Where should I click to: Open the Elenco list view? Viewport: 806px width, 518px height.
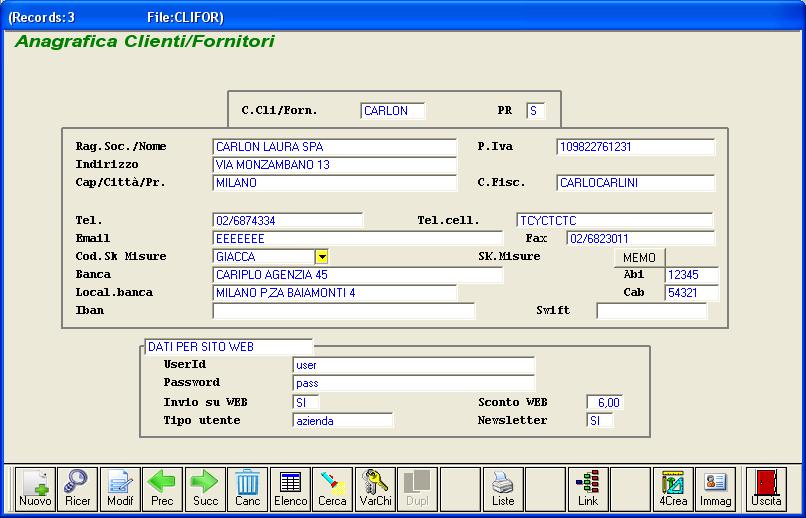(x=290, y=488)
